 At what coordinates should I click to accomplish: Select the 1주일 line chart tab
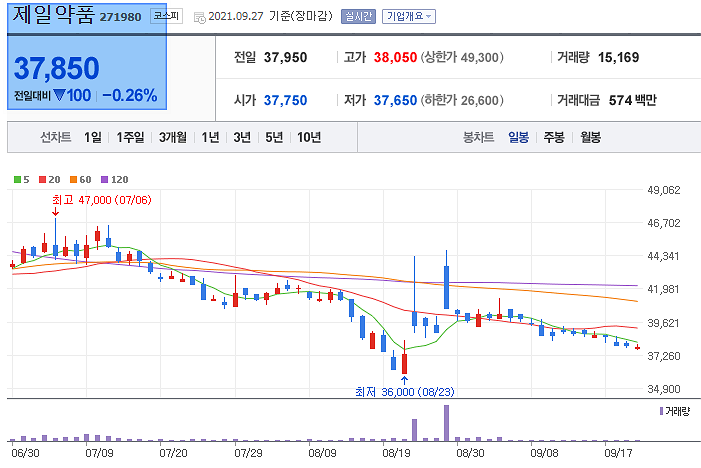pyautogui.click(x=130, y=137)
